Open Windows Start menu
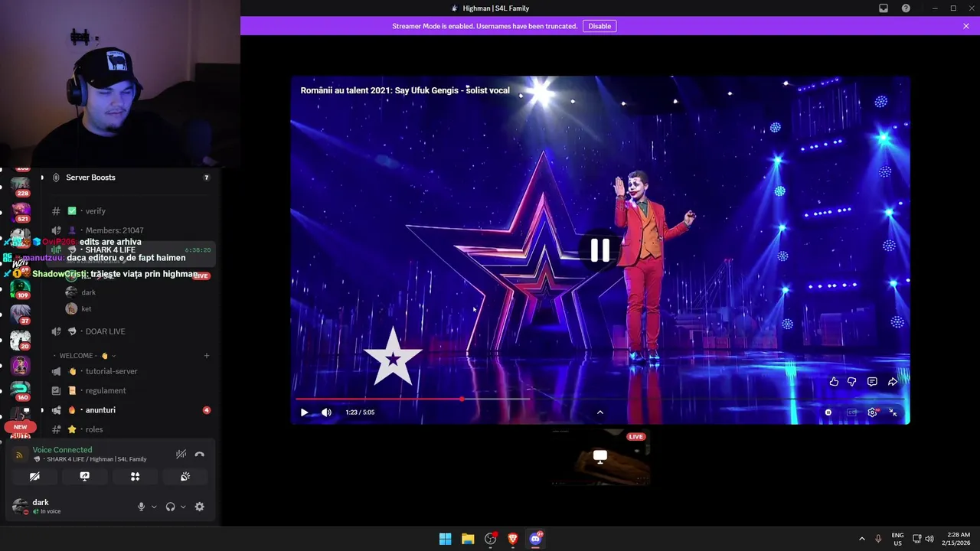Viewport: 980px width, 551px height. pyautogui.click(x=445, y=539)
